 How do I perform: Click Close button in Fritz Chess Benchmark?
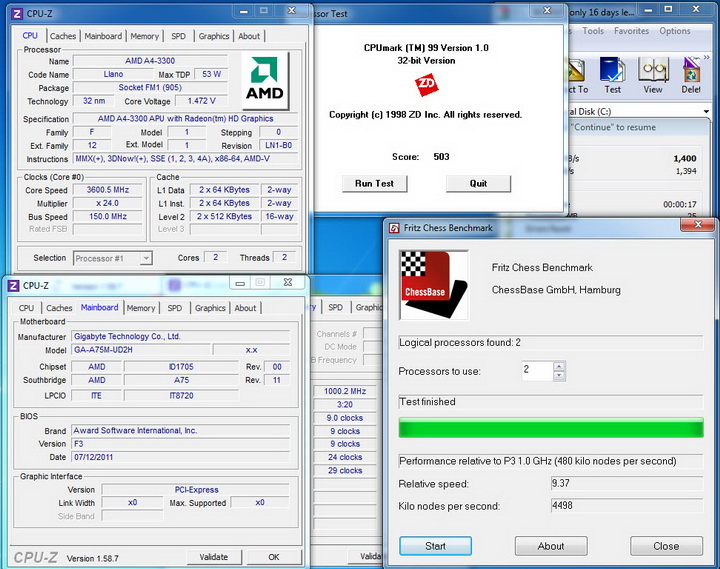(x=666, y=546)
